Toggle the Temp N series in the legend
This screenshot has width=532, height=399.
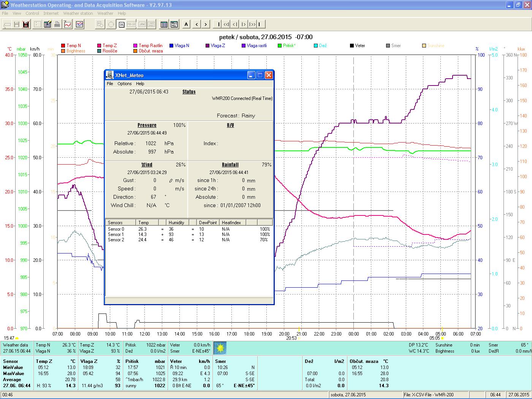coord(73,46)
